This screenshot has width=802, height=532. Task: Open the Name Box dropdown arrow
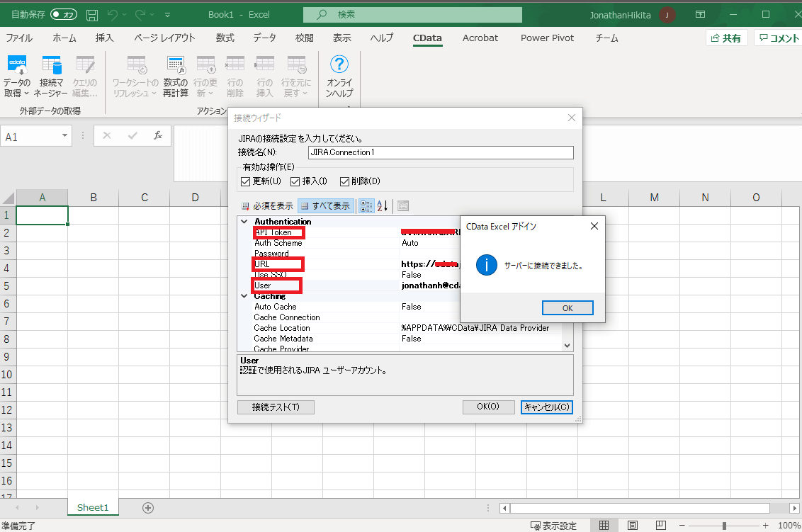point(65,136)
